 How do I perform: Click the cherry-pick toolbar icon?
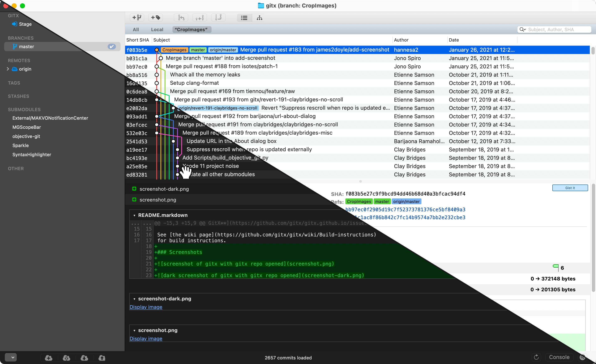(199, 18)
